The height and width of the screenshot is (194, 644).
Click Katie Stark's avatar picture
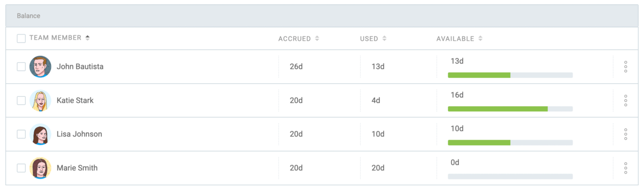click(x=40, y=100)
